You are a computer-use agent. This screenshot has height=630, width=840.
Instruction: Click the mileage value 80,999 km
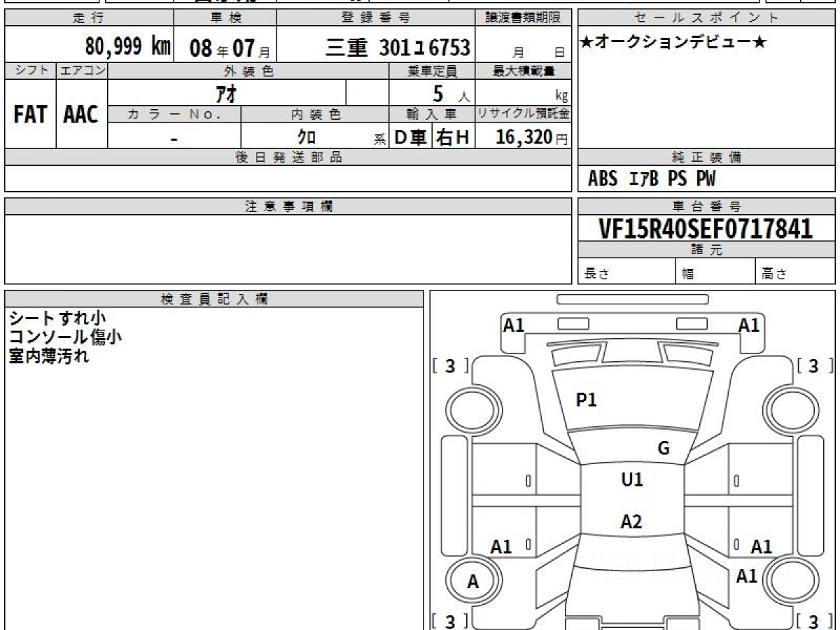[127, 47]
